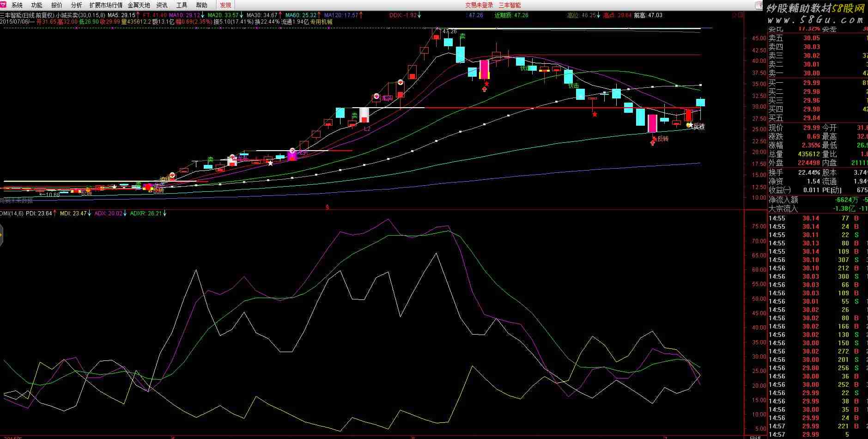Click the side panel handle left of DMI chart
The image size is (868, 439).
click(x=1, y=235)
